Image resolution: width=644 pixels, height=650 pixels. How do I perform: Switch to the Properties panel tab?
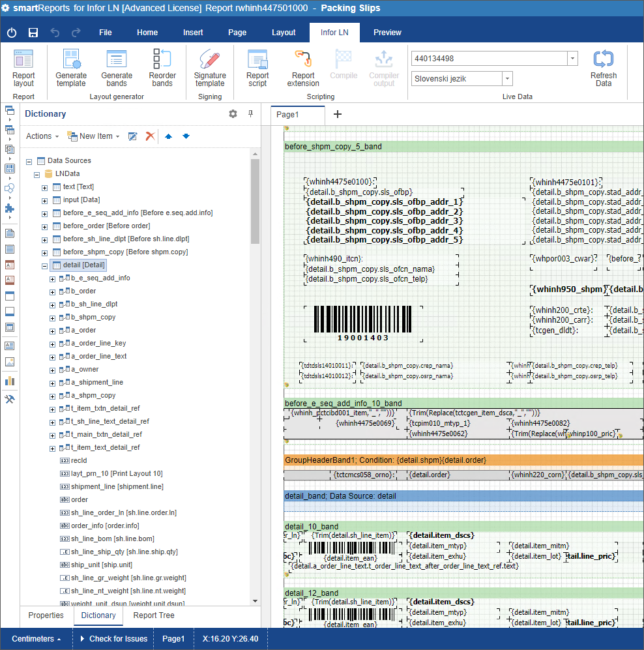pos(46,615)
